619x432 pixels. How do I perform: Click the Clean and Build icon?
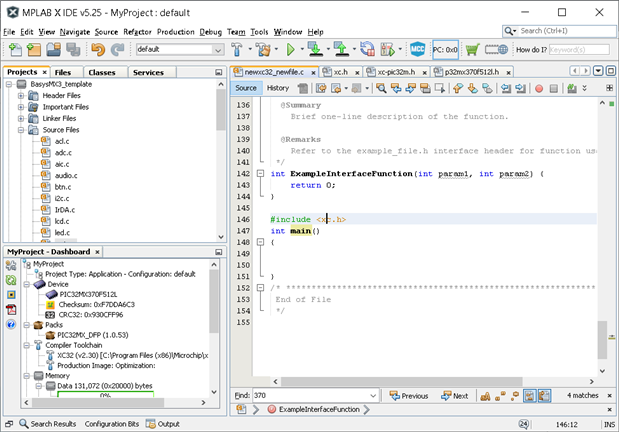tap(263, 49)
